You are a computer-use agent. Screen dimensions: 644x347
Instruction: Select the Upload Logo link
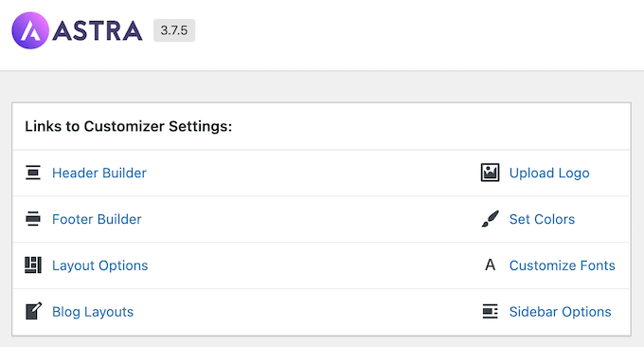click(x=549, y=173)
